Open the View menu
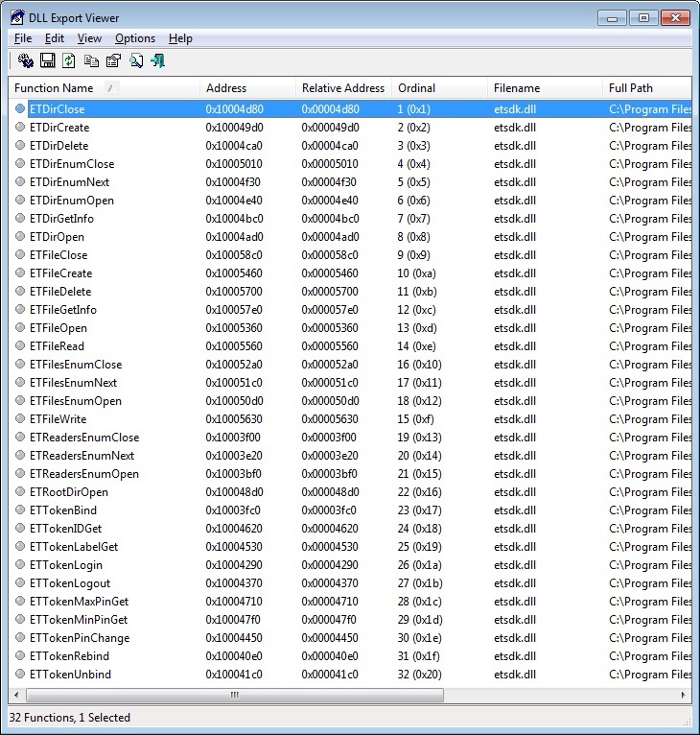The height and width of the screenshot is (735, 700). tap(89, 38)
